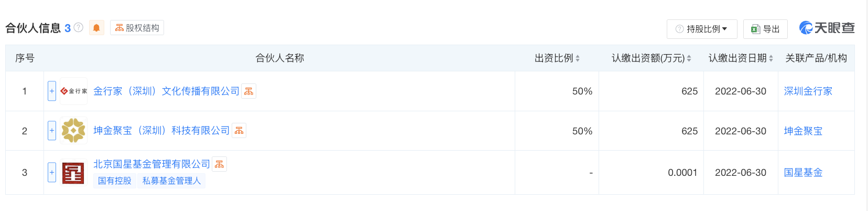Click the 北京国星基金 red logo
This screenshot has height=211, width=868.
coord(73,173)
